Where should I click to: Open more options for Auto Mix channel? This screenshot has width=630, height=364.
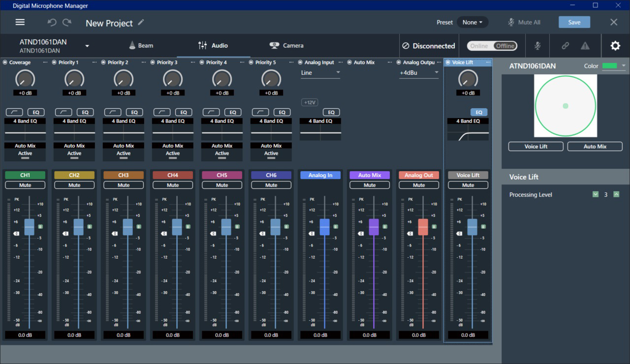coord(390,62)
